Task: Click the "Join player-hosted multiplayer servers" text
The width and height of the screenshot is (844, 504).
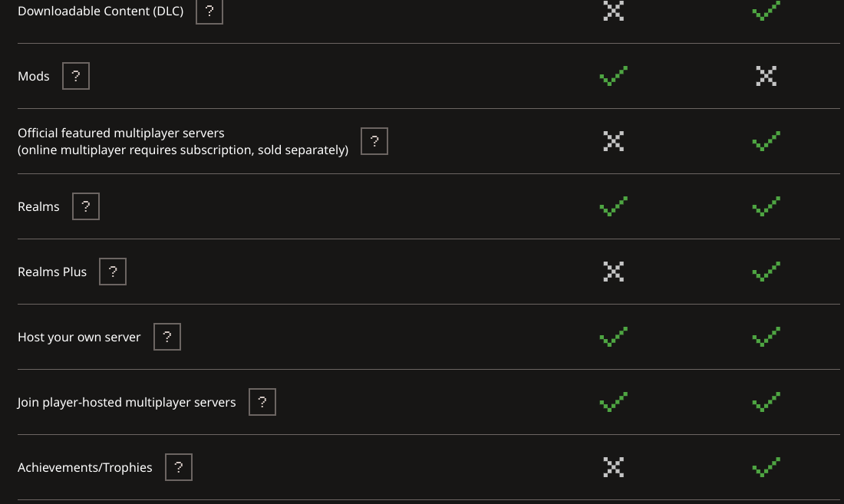Action: click(x=127, y=402)
